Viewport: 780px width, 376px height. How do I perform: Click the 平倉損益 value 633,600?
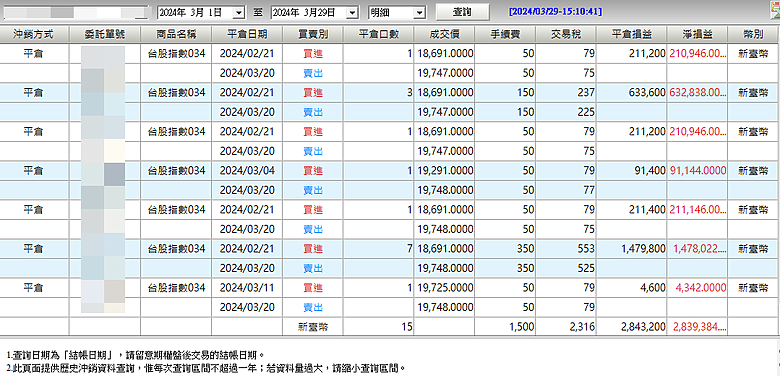tap(632, 93)
